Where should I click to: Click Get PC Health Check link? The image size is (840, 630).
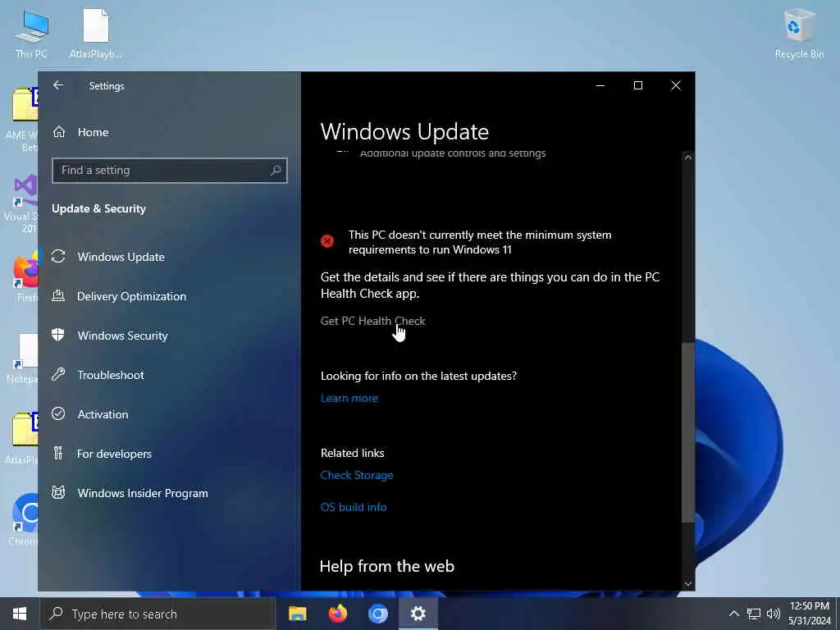coord(373,321)
